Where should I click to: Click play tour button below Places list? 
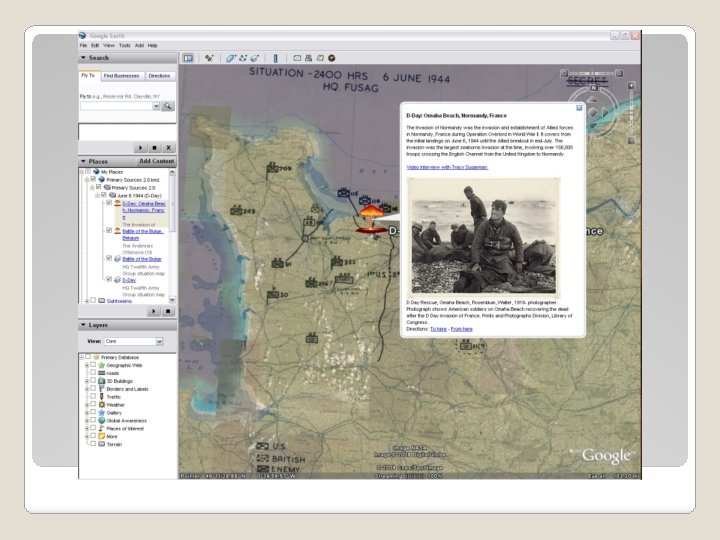click(153, 311)
